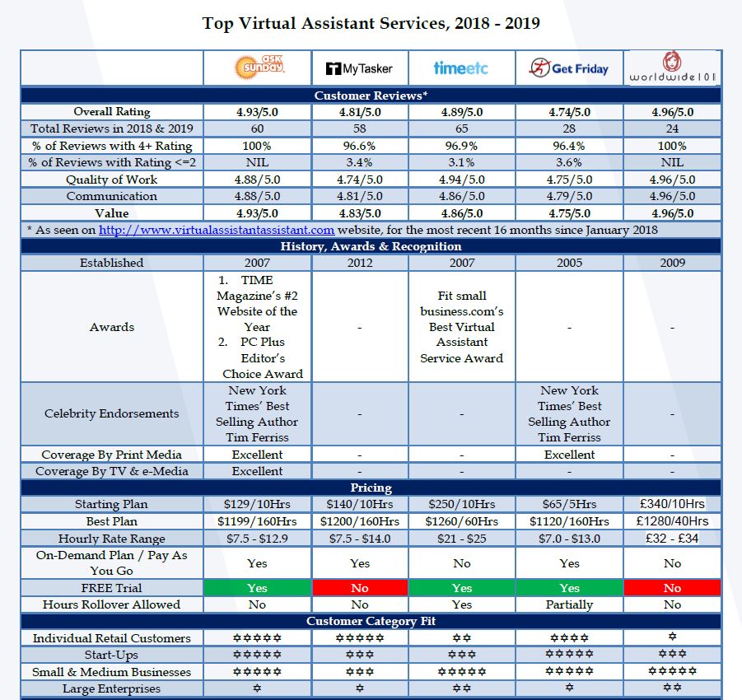Click 'On-Demand Plan / Pay As You Go' label
Viewport: 742px width, 700px height.
112,562
